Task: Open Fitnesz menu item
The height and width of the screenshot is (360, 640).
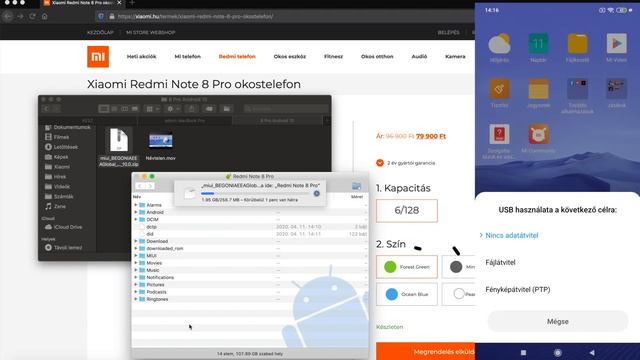Action: pyautogui.click(x=333, y=57)
